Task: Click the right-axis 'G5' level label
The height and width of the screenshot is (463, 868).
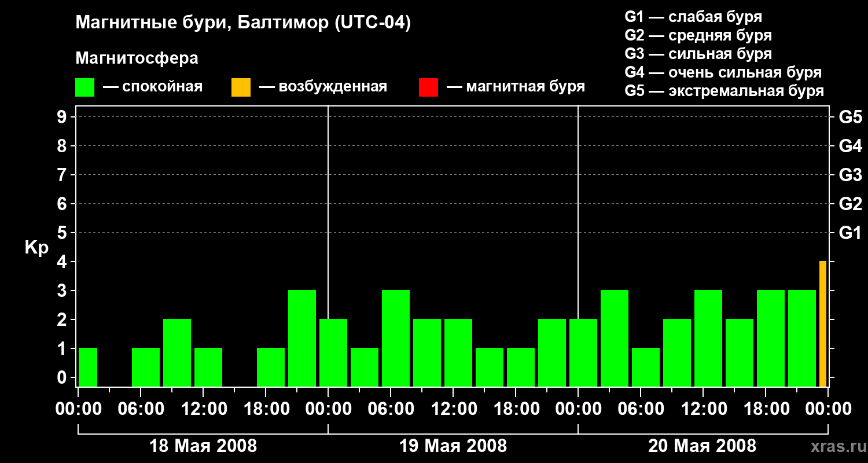Action: pyautogui.click(x=850, y=117)
